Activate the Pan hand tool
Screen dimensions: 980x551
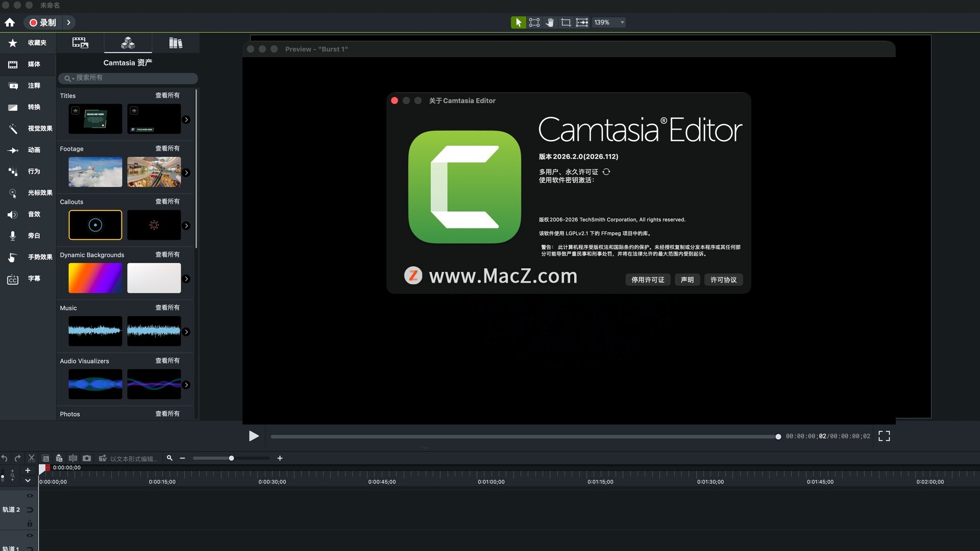click(550, 22)
